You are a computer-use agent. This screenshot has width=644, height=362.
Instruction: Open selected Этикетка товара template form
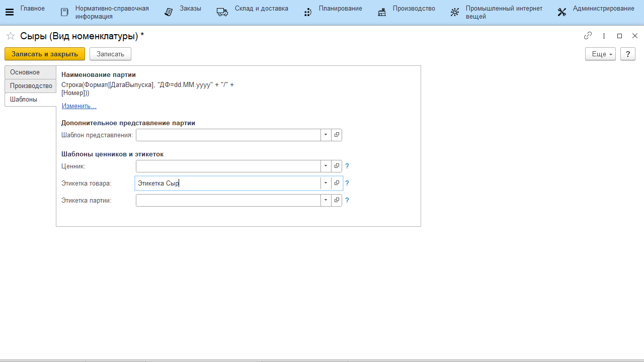click(337, 183)
